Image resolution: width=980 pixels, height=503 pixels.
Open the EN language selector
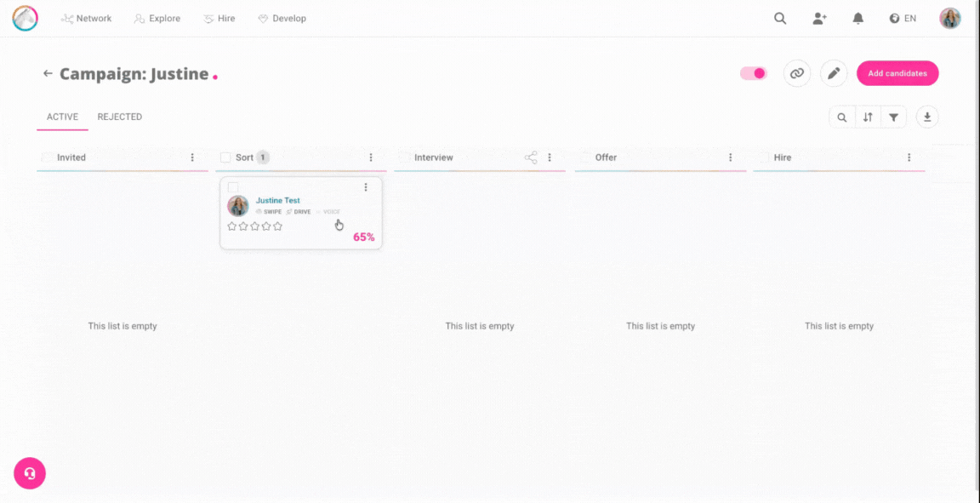coord(903,19)
